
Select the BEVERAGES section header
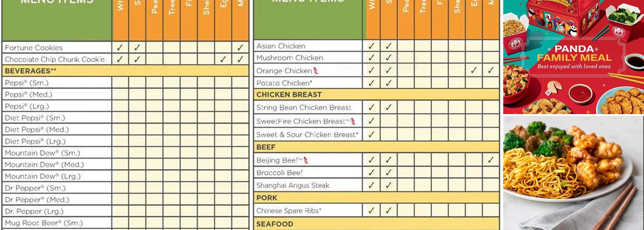point(28,71)
